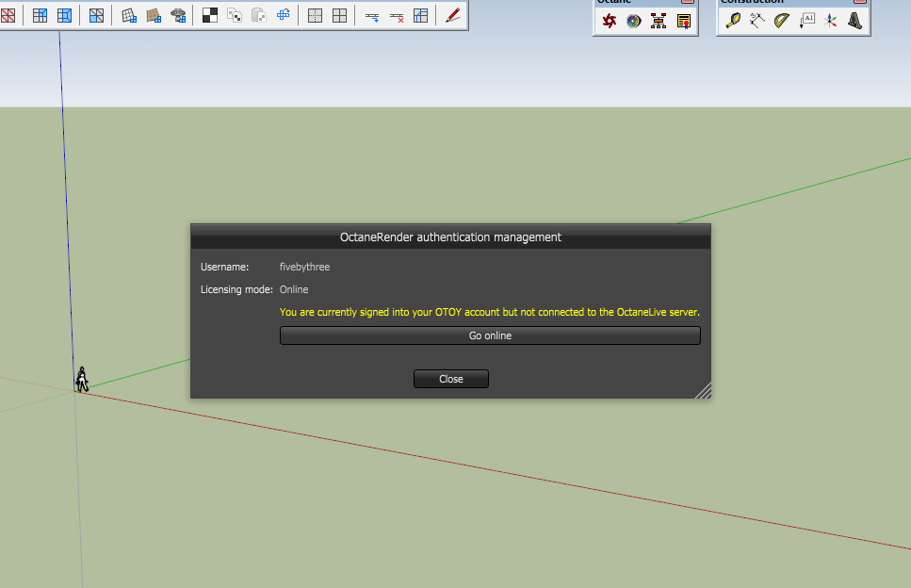
Task: Select the red pencil tool icon
Action: pyautogui.click(x=452, y=16)
